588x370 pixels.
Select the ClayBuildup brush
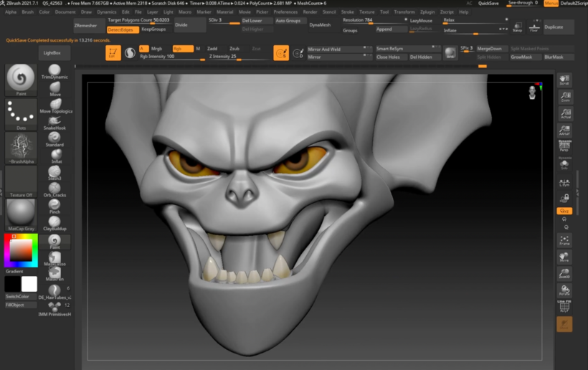click(x=54, y=224)
